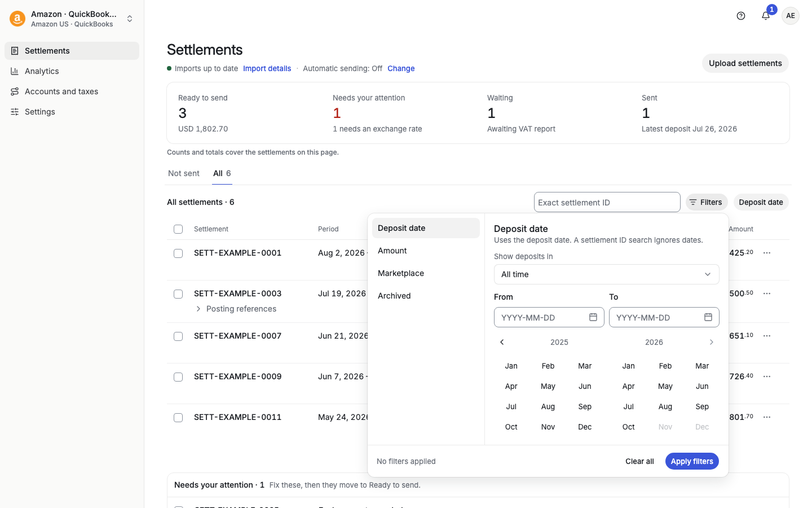The image size is (812, 508).
Task: Open the Deposit date sort button
Action: coord(761,202)
